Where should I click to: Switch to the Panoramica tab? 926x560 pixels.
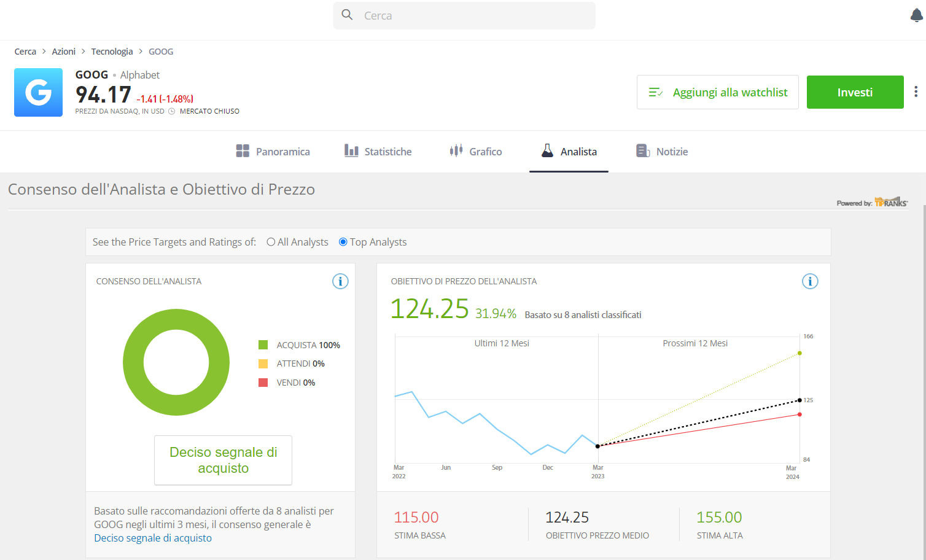(273, 152)
